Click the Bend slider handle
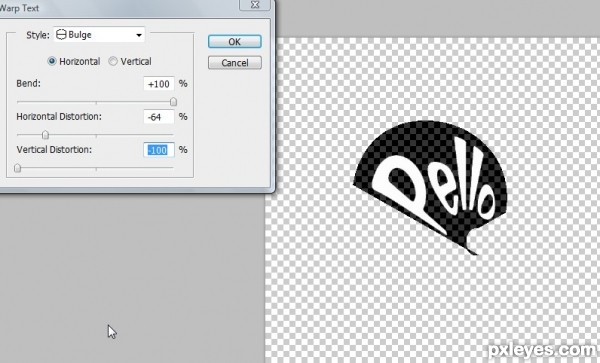 [x=173, y=102]
